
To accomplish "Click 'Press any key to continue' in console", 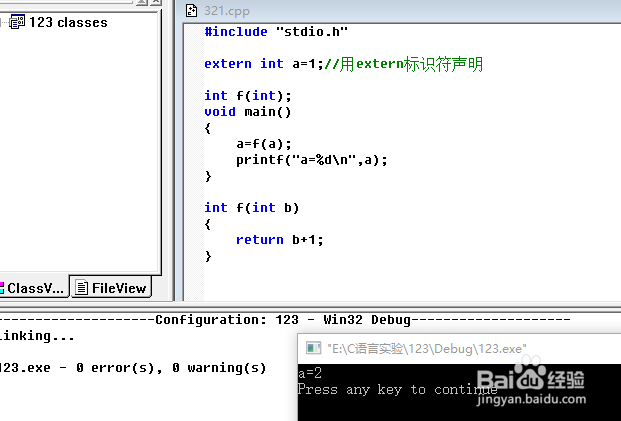I will pyautogui.click(x=397, y=389).
